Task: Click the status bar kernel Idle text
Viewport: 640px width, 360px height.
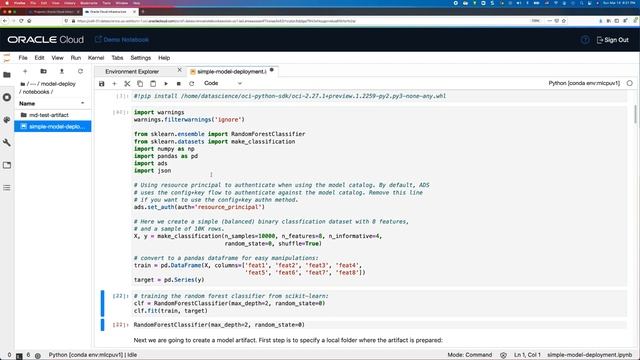Action: (93, 355)
